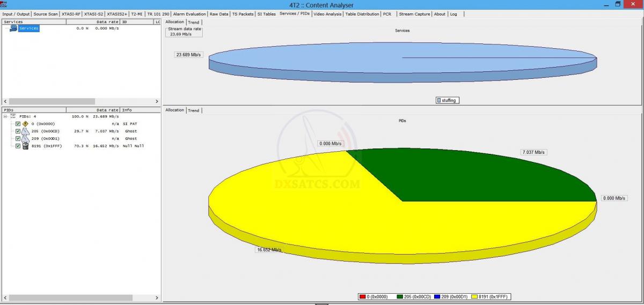Screen dimensions: 644x305
Task: Click the Services tree node icon
Action: click(13, 28)
